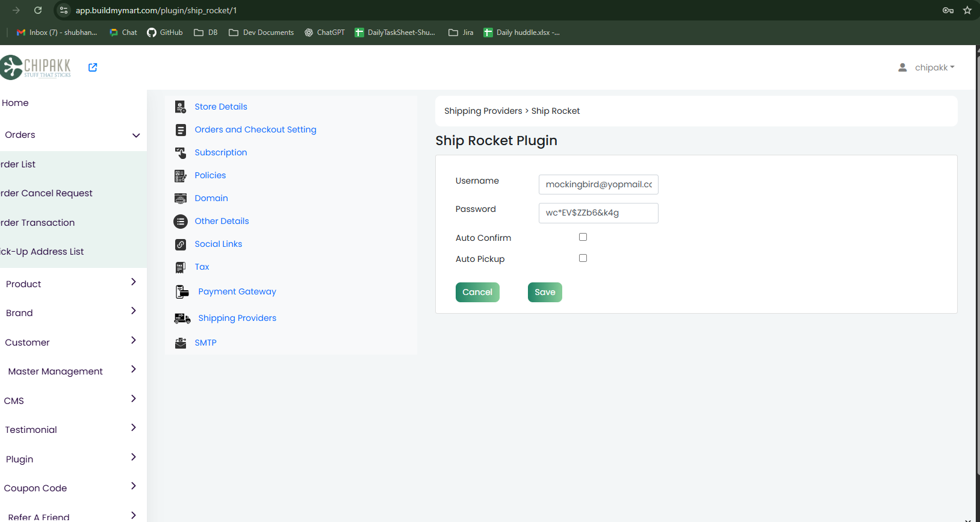
Task: Click the Store Details icon
Action: pyautogui.click(x=180, y=107)
